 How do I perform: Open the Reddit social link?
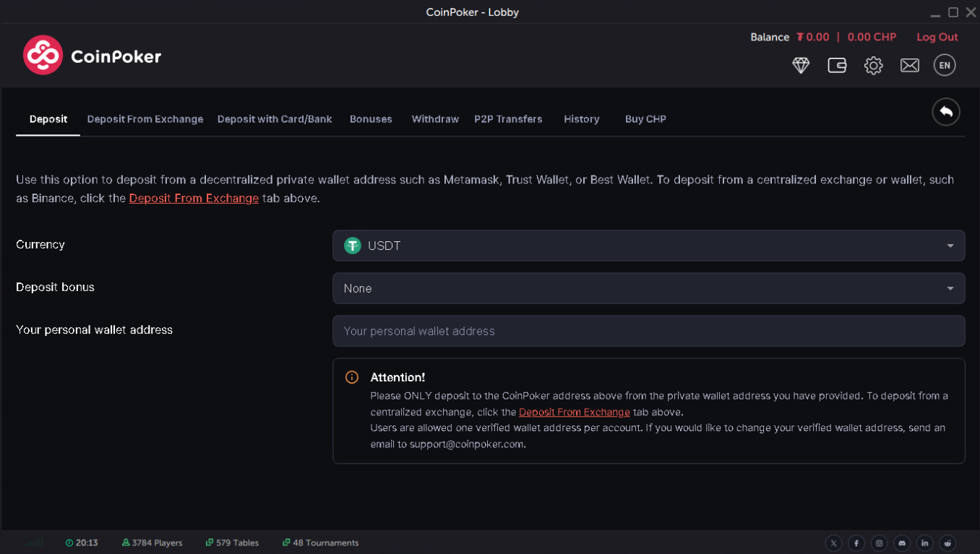click(x=947, y=543)
